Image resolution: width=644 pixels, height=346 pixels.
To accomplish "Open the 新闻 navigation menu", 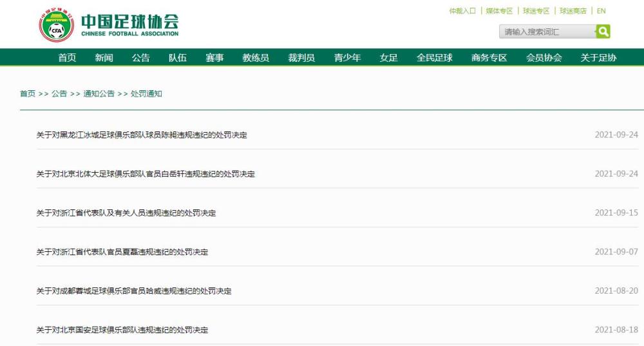I will tap(104, 58).
